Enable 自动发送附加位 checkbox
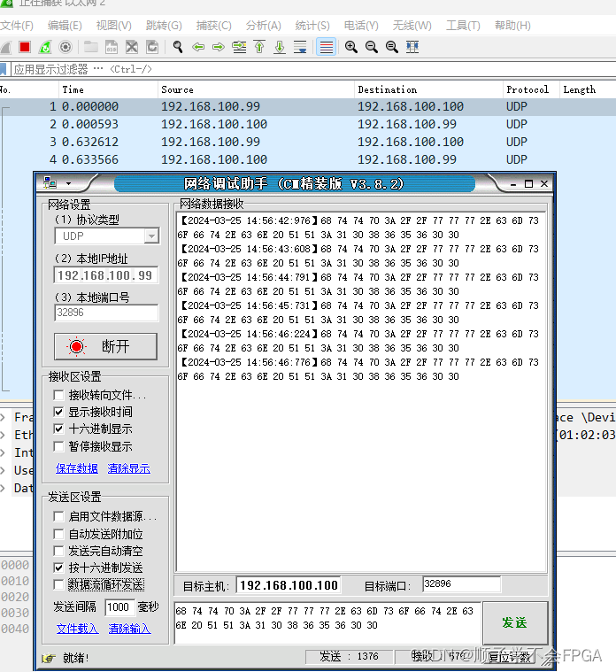The height and width of the screenshot is (672, 616). tap(58, 534)
